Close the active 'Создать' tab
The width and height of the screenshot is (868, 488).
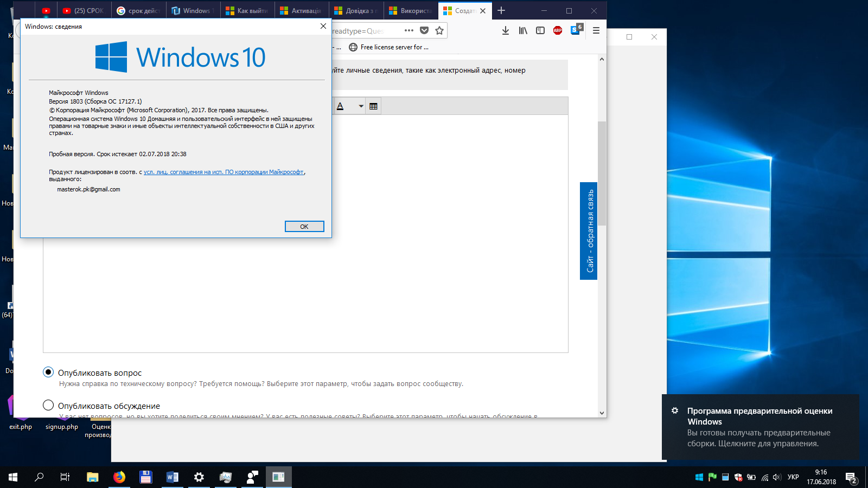(483, 10)
